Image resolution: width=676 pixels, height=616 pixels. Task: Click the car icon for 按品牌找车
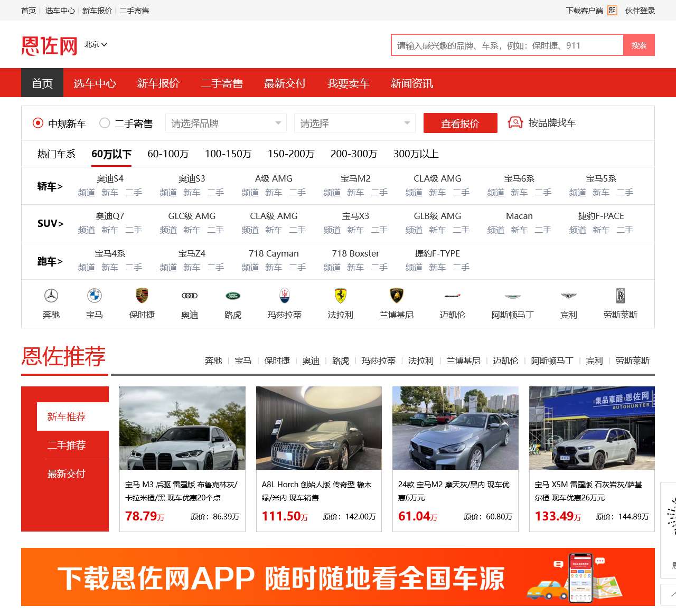pos(515,122)
